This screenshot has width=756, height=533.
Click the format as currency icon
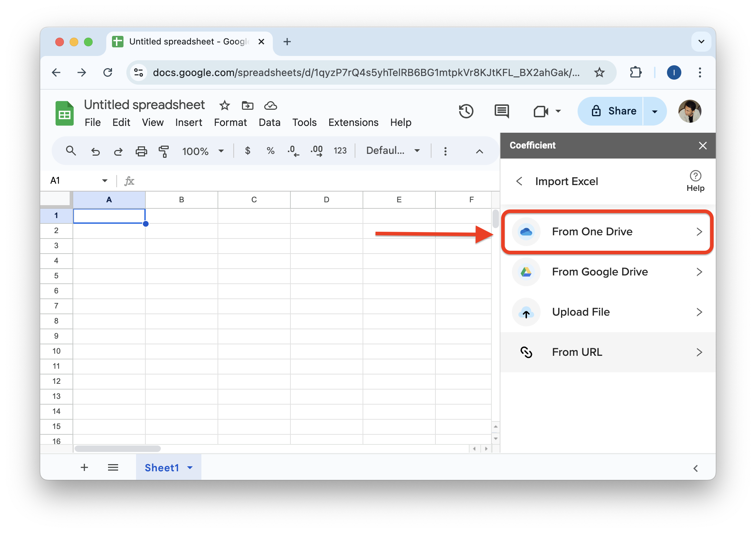pyautogui.click(x=247, y=151)
